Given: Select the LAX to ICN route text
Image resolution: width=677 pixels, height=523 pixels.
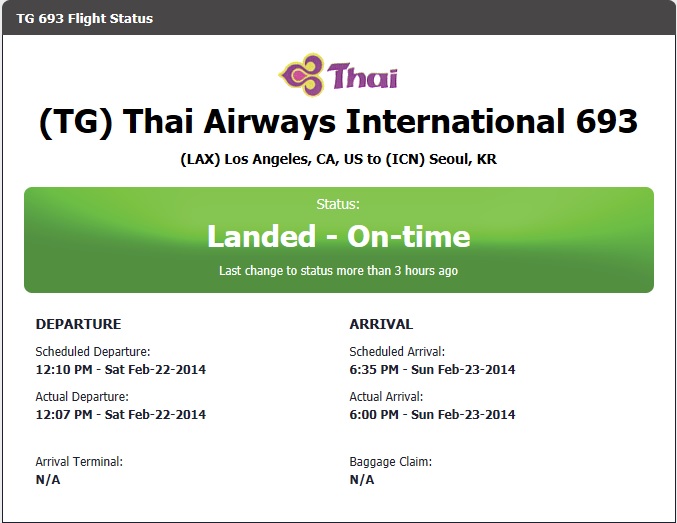Looking at the screenshot, I should (x=338, y=159).
